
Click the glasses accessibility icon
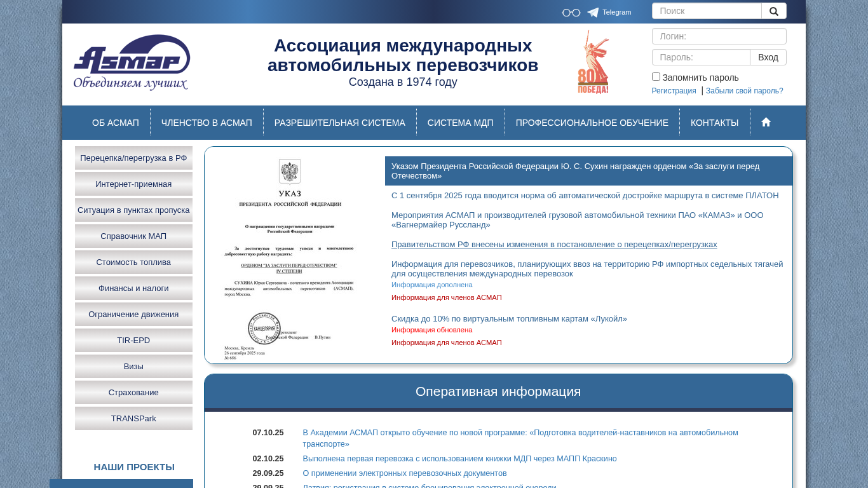pyautogui.click(x=571, y=13)
